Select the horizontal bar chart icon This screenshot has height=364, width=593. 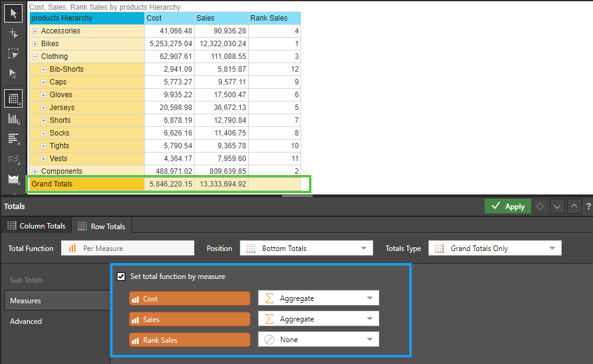(13, 139)
